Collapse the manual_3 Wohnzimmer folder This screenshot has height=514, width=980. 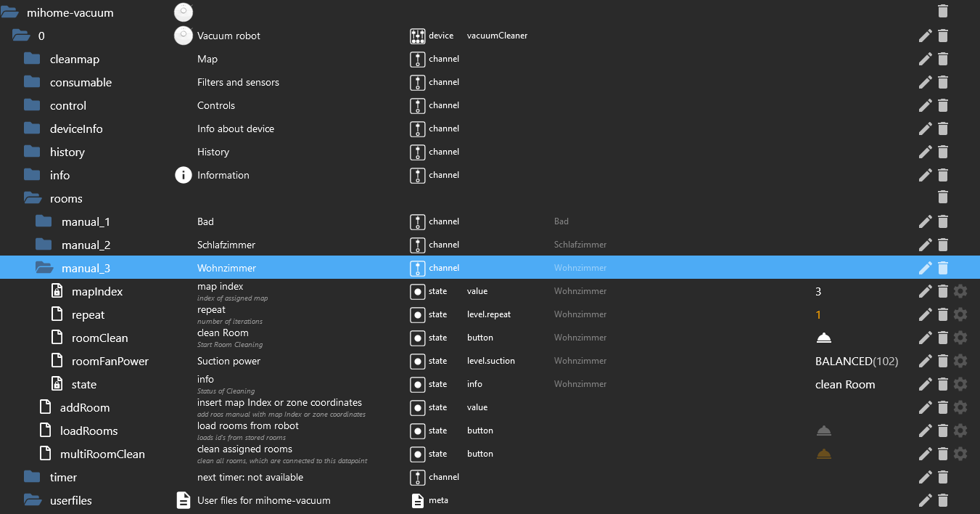[44, 268]
